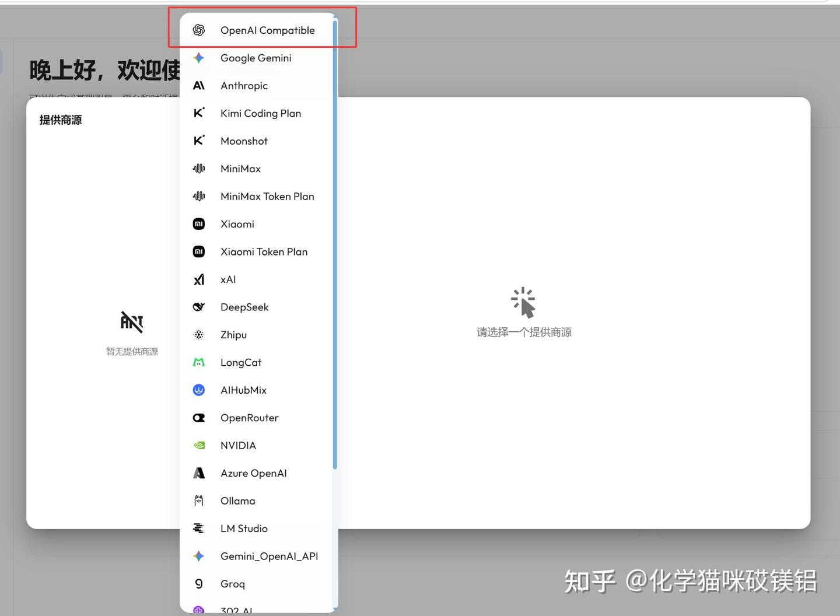Click the 暂无提供商源 empty-state text
Screen dimensions: 840x616
132,352
